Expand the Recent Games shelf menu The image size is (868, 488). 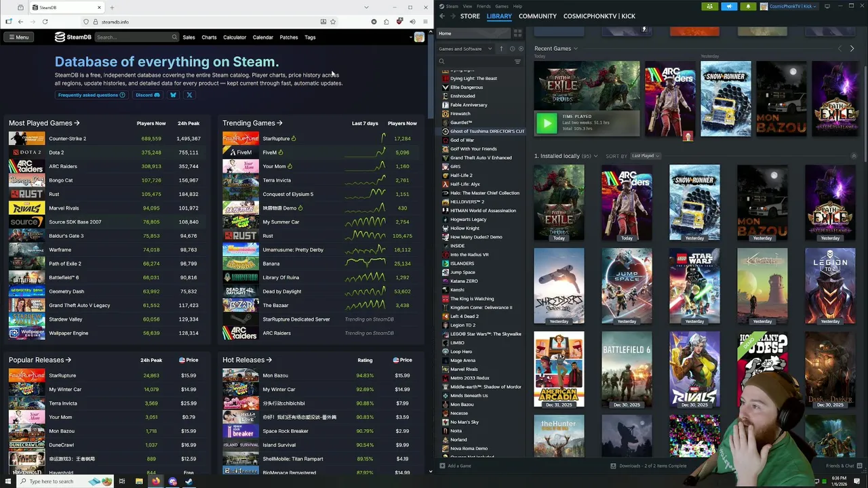[576, 49]
